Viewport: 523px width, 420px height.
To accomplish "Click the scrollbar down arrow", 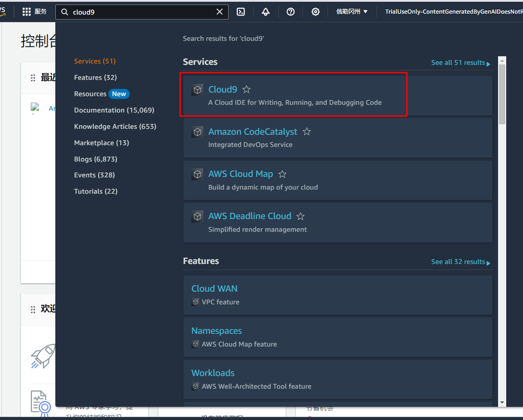I will tap(502, 403).
